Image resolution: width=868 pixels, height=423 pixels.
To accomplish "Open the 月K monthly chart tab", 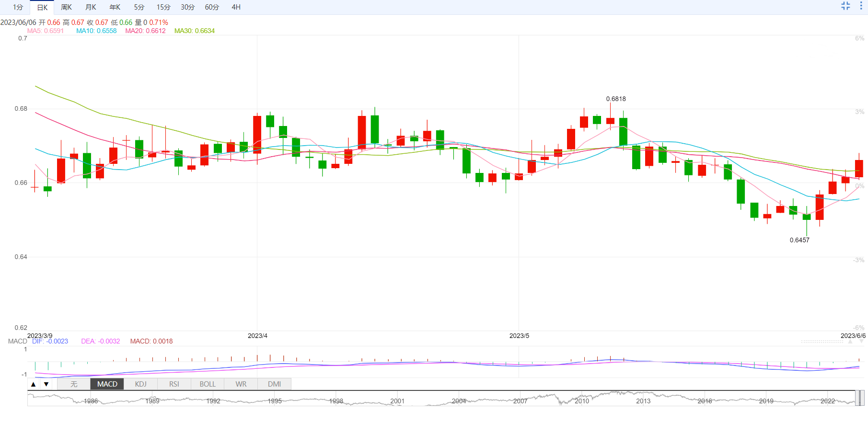I will pos(91,7).
